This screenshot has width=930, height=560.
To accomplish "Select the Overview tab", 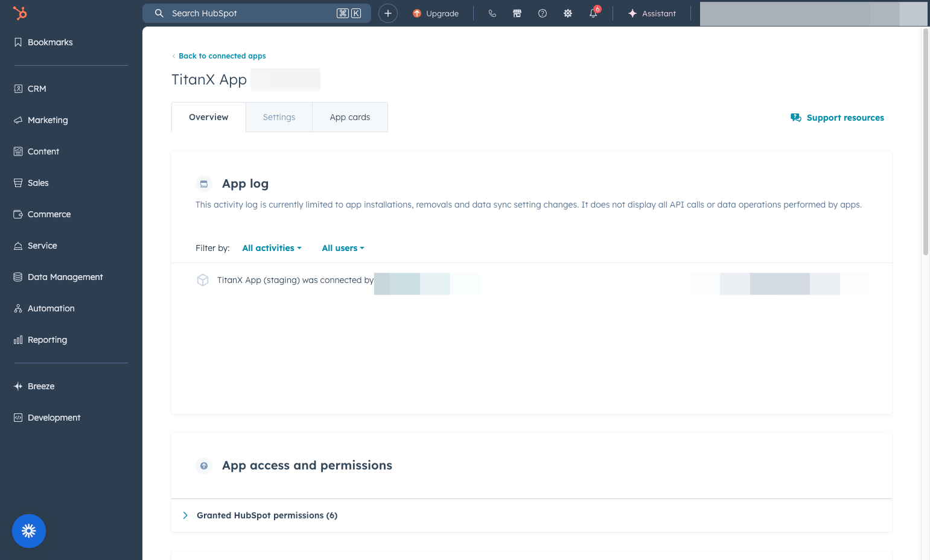I will coord(209,117).
